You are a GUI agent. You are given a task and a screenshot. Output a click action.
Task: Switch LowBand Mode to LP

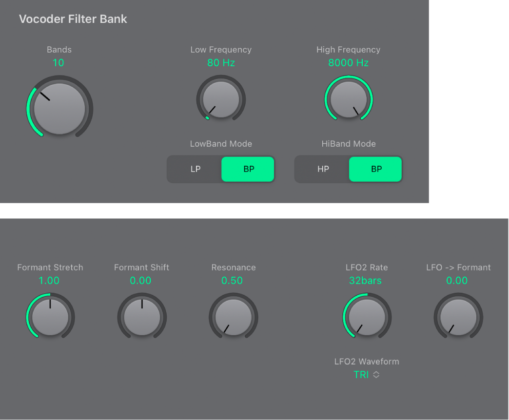[x=195, y=169]
